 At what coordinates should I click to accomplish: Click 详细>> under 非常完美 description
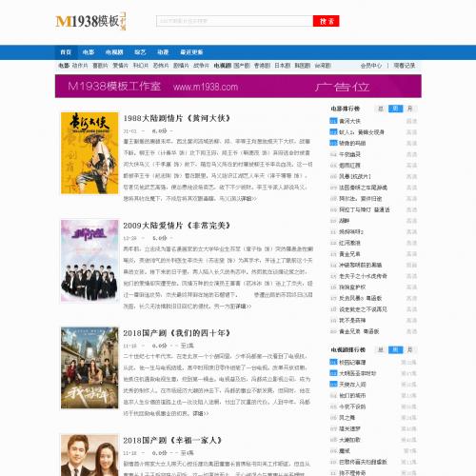tap(243, 307)
